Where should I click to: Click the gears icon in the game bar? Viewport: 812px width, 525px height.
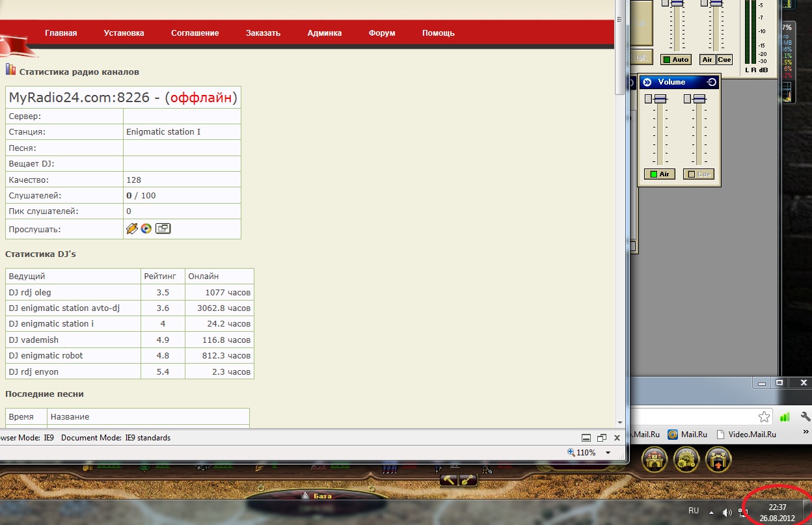pyautogui.click(x=686, y=459)
